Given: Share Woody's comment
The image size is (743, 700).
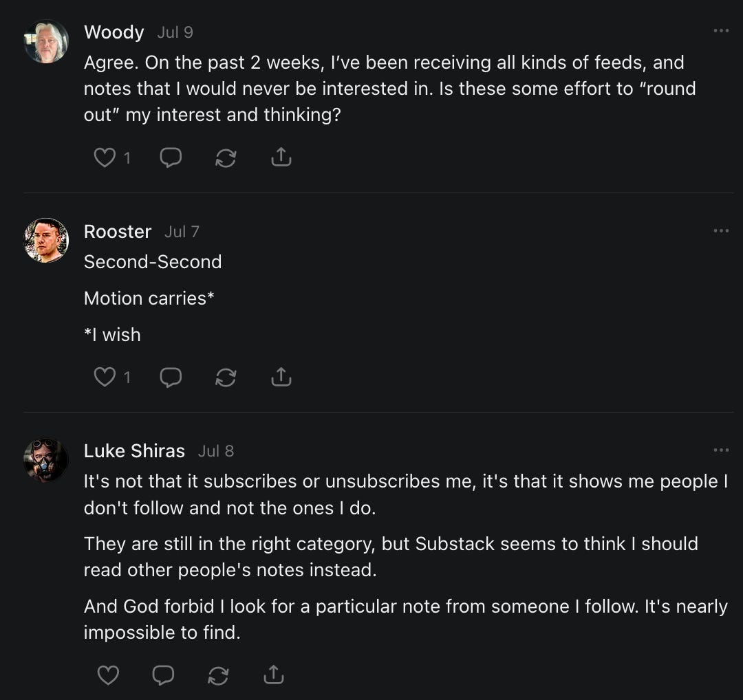Looking at the screenshot, I should pos(281,158).
